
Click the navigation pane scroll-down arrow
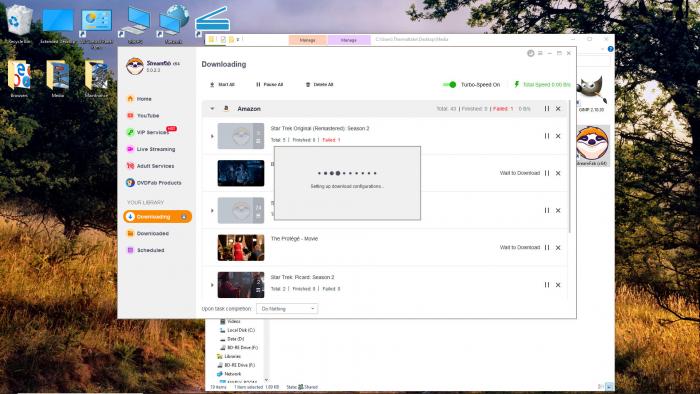267,380
